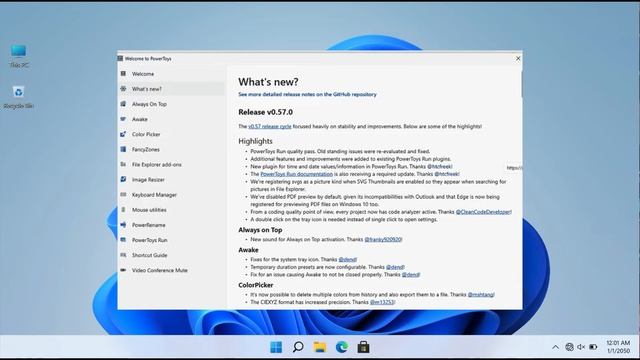Click the muted volume tray icon
Screen dimensions: 640x360
(x=581, y=347)
